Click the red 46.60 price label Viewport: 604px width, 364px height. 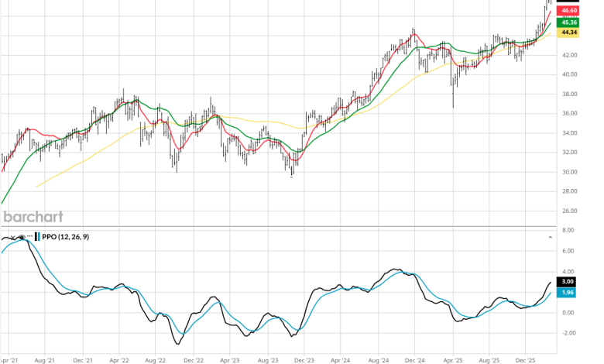tap(569, 11)
